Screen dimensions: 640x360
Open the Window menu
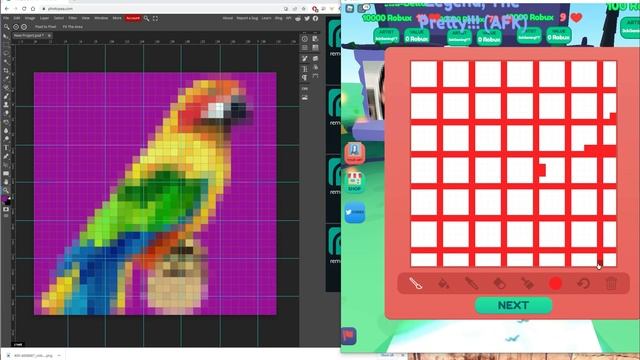[x=101, y=18]
